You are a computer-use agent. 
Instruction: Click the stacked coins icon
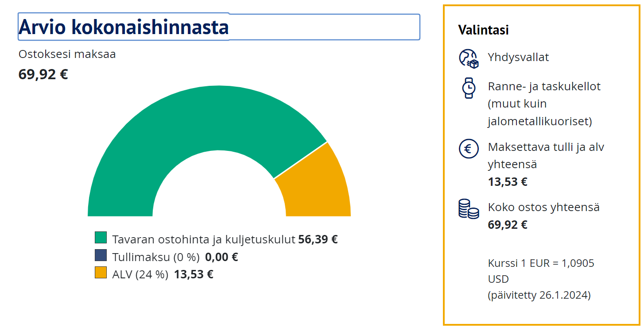point(468,209)
